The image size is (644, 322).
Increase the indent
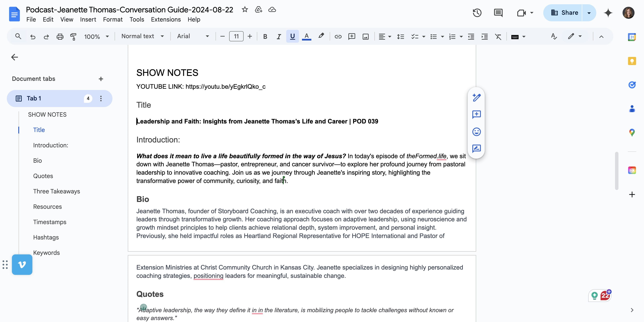[x=484, y=36]
